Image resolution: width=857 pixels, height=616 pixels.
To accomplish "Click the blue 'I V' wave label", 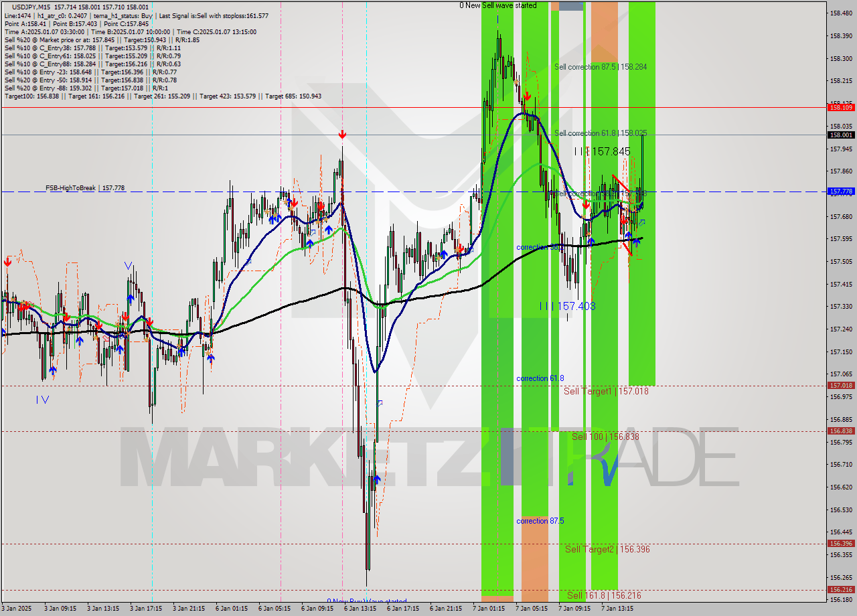I will point(42,400).
